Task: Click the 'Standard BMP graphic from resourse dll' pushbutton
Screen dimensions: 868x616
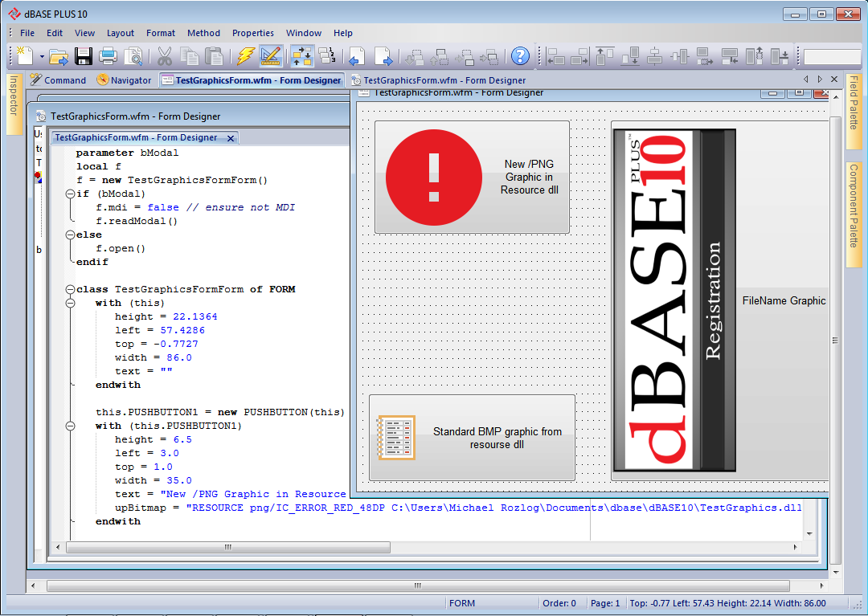Action: click(x=473, y=438)
